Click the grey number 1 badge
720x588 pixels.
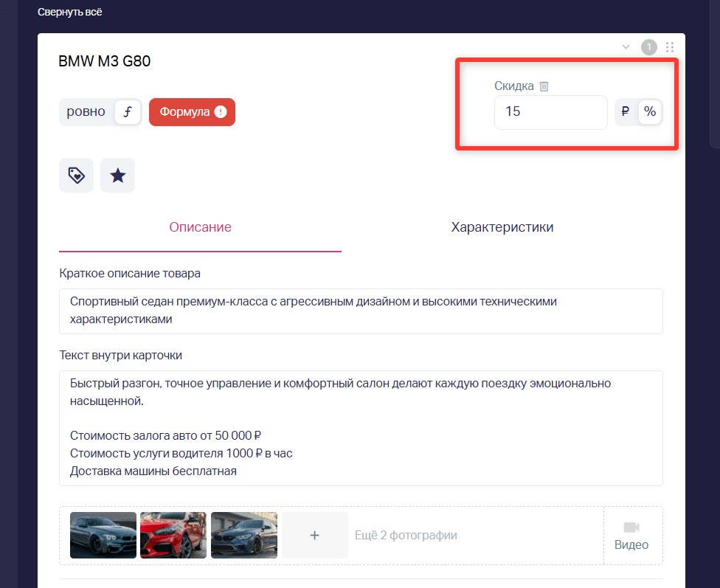tap(649, 47)
